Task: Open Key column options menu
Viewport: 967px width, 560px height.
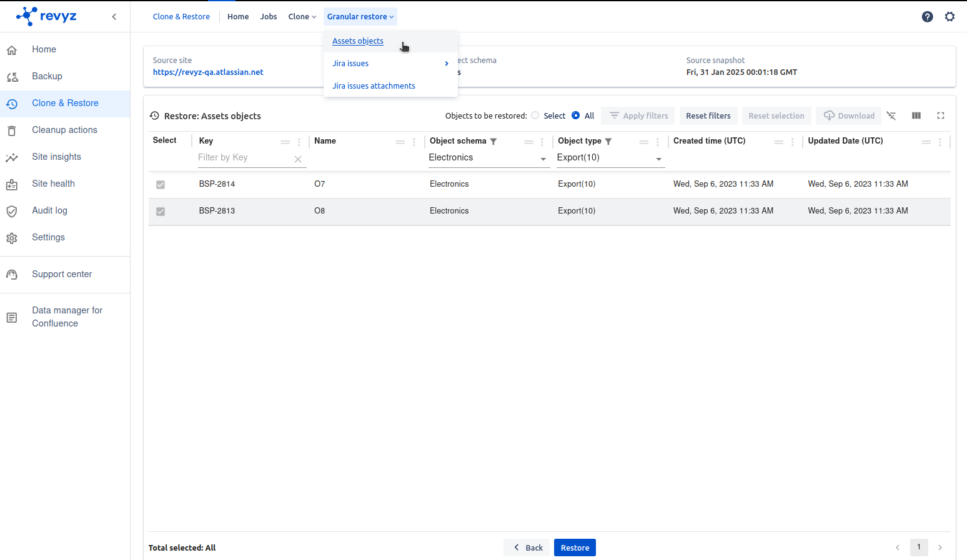Action: pos(299,142)
